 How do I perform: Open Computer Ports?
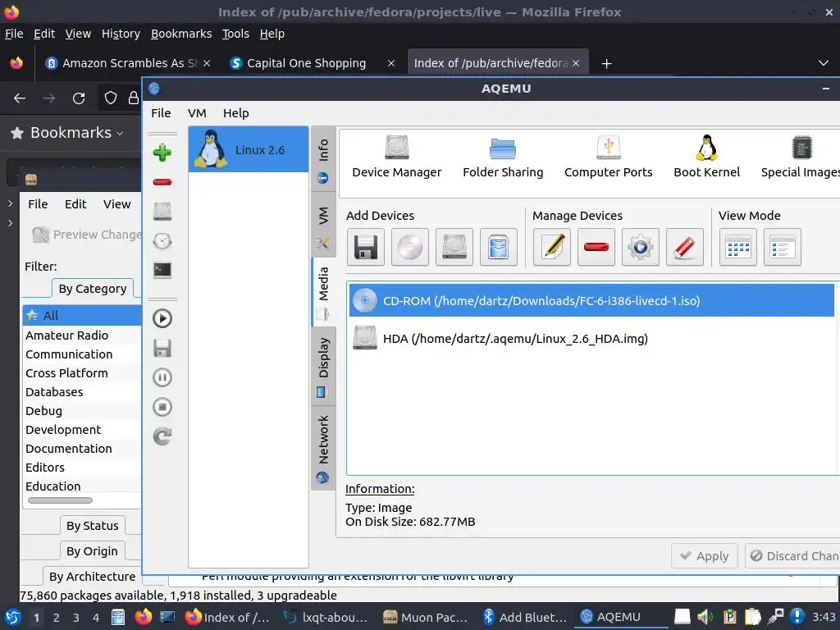tap(608, 157)
